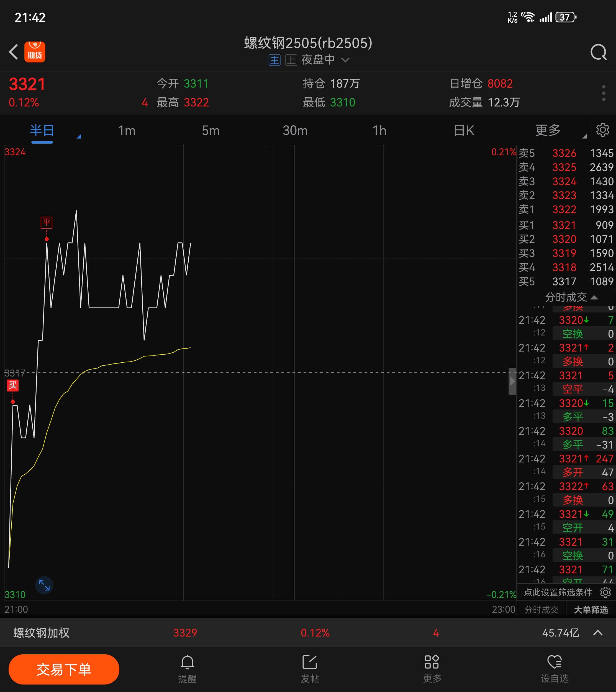
Task: Toggle the 主 main contract badge
Action: pyautogui.click(x=274, y=60)
